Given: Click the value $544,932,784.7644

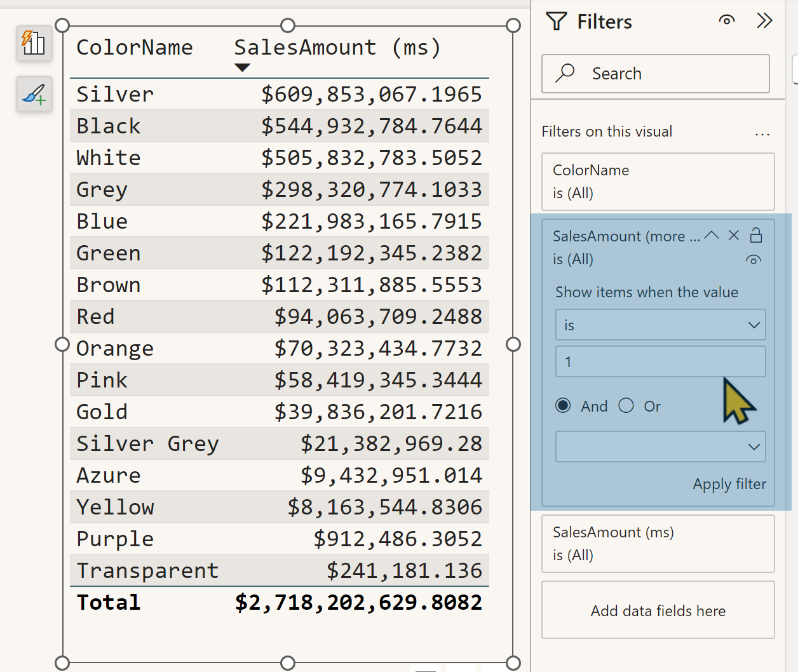Looking at the screenshot, I should point(372,126).
